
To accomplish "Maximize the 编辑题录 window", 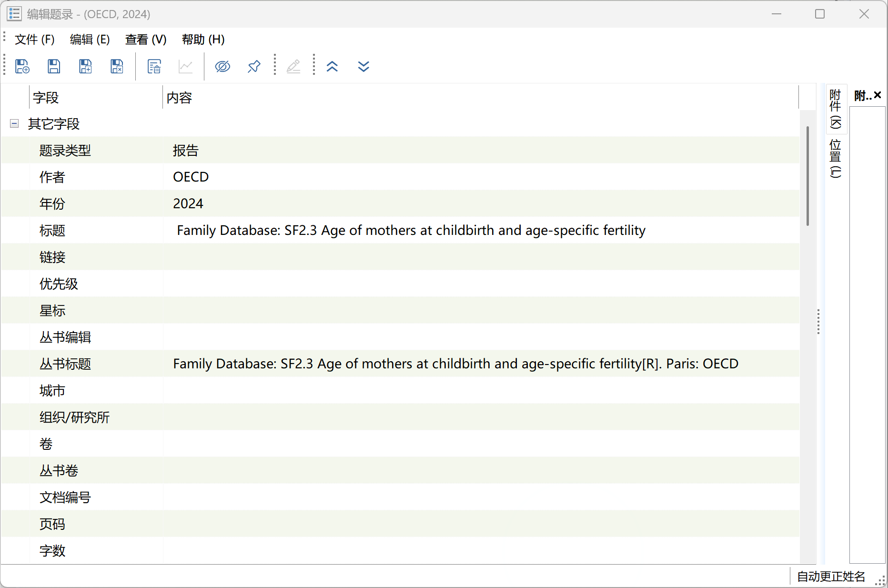I will 820,14.
